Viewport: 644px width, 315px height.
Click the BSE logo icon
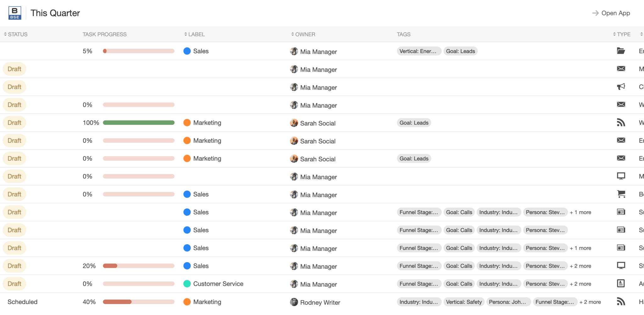tap(15, 13)
